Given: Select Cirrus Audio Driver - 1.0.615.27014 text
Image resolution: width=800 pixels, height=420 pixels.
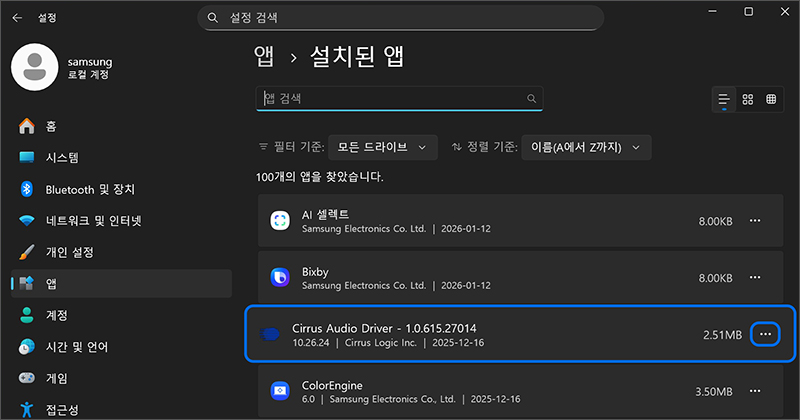Looking at the screenshot, I should (x=384, y=329).
